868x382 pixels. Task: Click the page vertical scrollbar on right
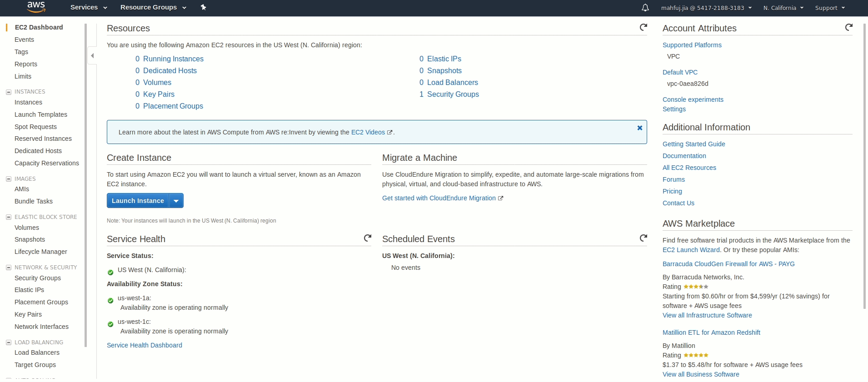[864, 166]
